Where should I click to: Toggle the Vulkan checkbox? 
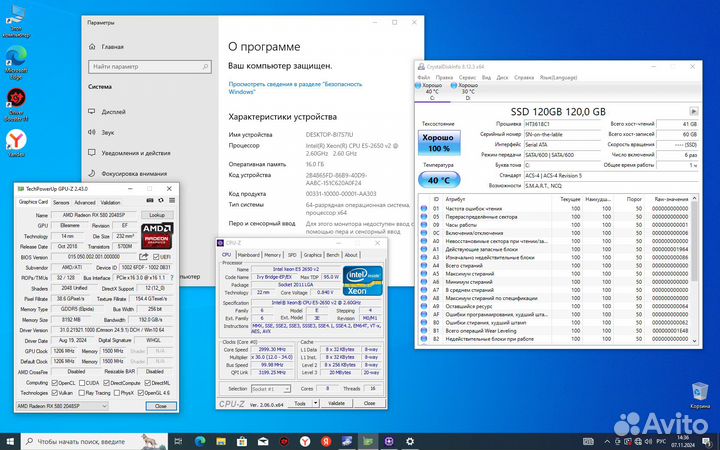pos(55,393)
